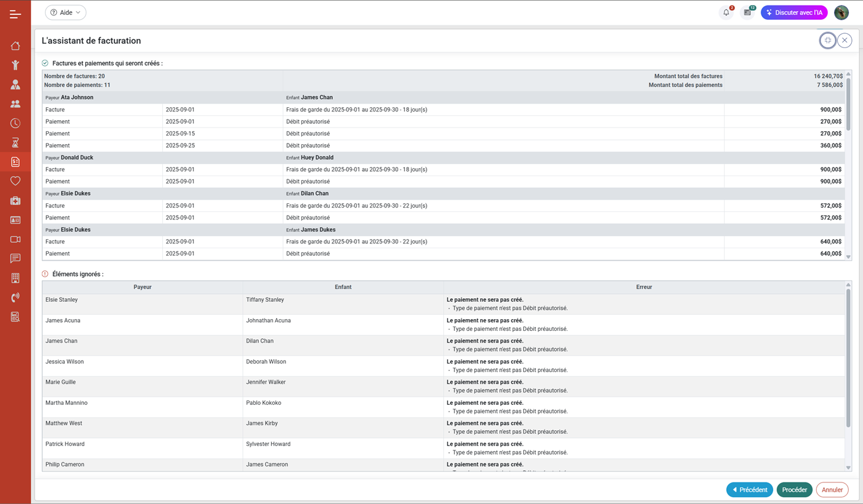Click the phone call sidebar icon

tap(15, 298)
